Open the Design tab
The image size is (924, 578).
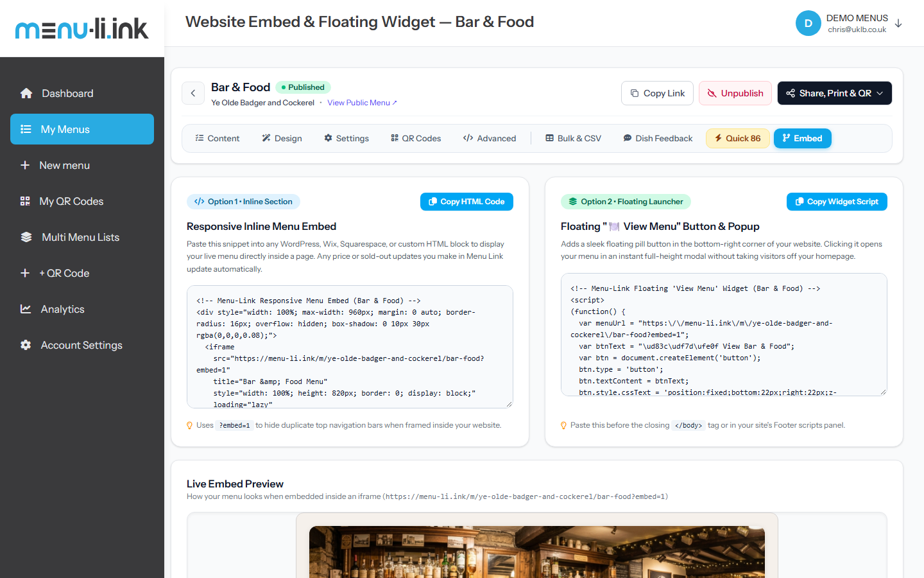[x=282, y=138]
